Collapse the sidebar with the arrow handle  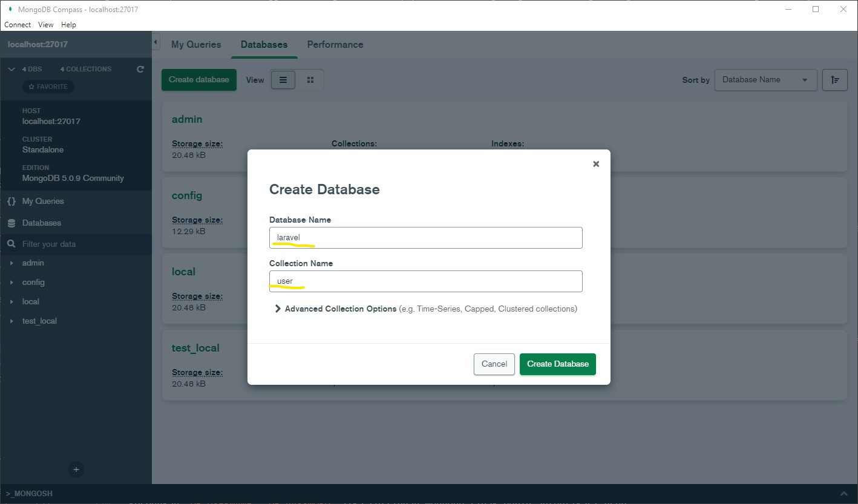click(156, 42)
